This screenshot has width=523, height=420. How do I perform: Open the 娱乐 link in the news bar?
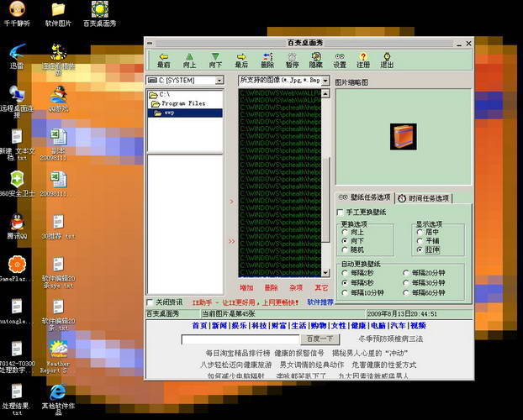[x=239, y=326]
